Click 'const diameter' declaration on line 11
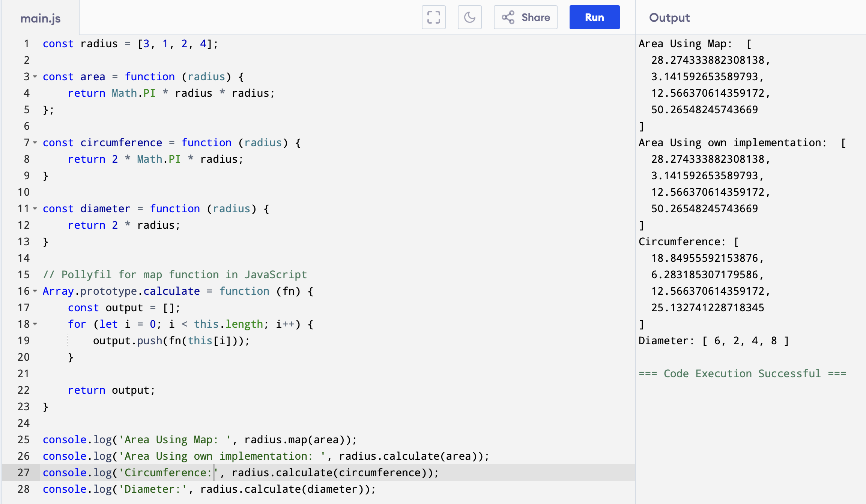This screenshot has width=866, height=504. tap(86, 208)
